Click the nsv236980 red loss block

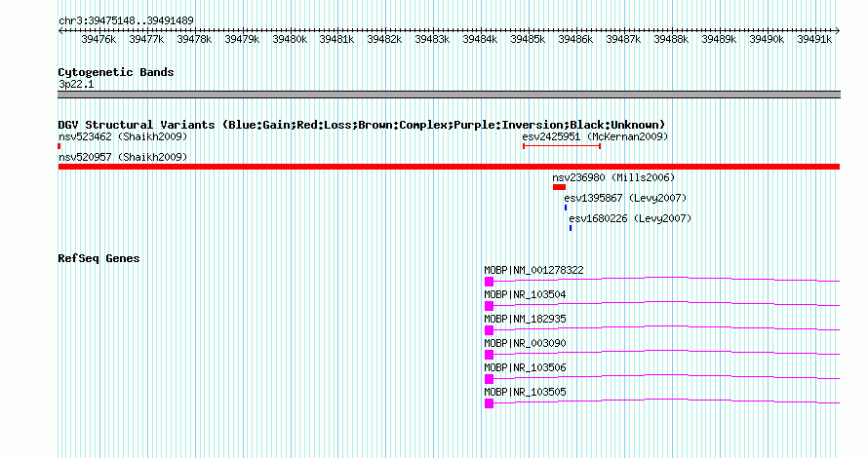point(559,187)
